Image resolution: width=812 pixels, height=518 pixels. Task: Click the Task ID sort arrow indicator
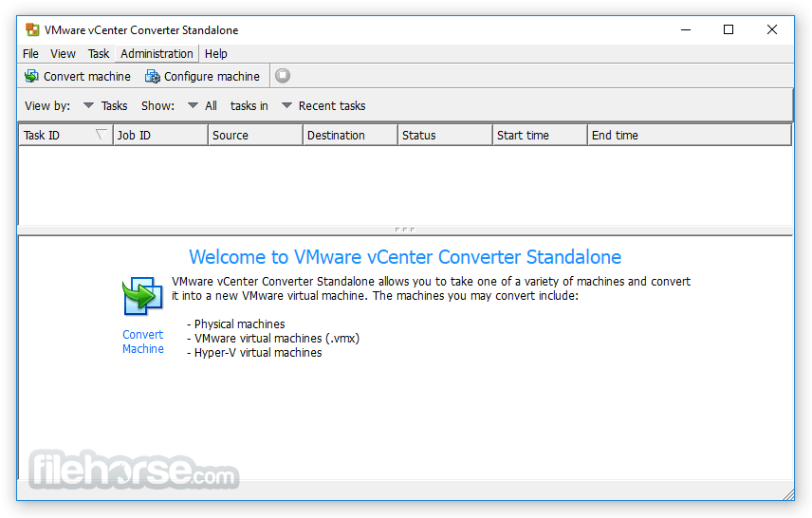[101, 135]
